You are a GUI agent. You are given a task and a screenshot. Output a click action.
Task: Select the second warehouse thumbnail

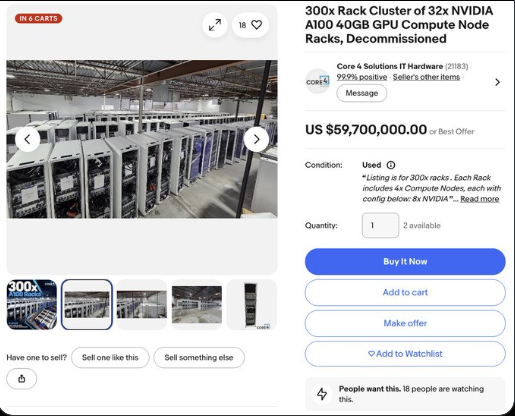[87, 305]
